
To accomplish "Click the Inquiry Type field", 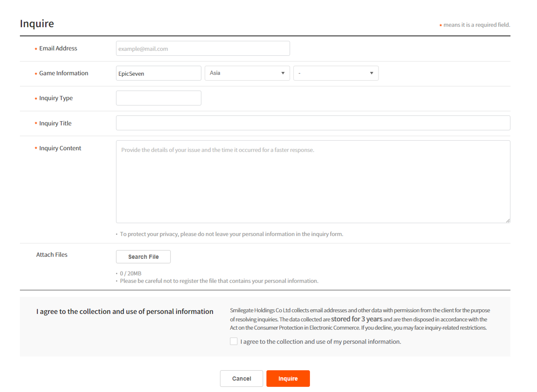I will (x=158, y=98).
